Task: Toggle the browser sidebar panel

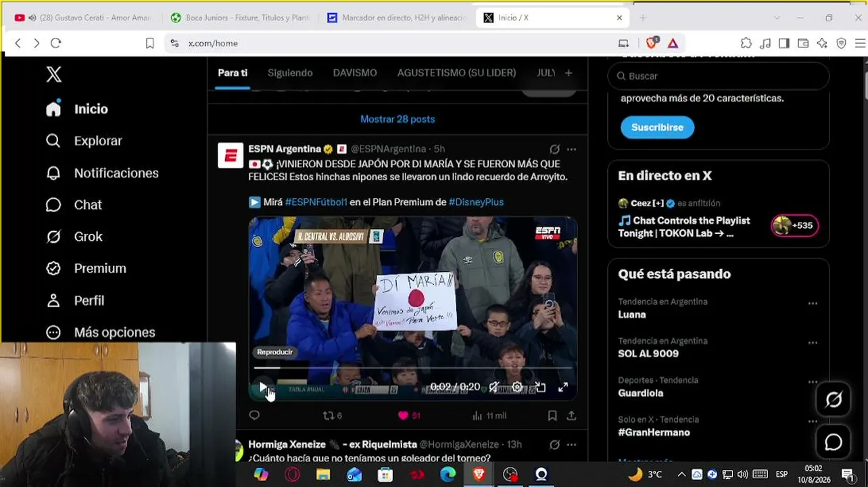Action: 784,43
